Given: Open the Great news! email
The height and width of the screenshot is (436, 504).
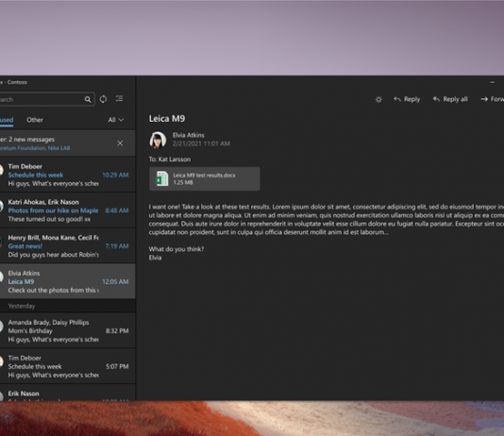Looking at the screenshot, I should tap(68, 246).
